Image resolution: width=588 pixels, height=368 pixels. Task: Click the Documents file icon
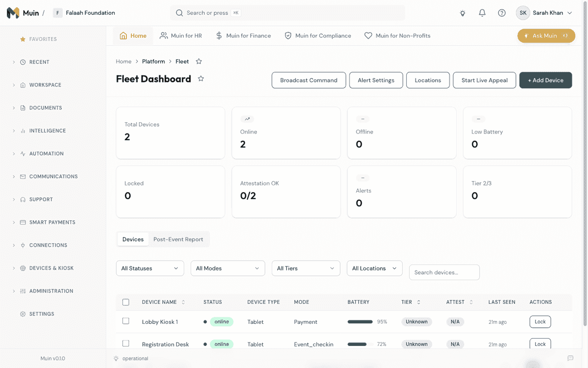coord(23,108)
